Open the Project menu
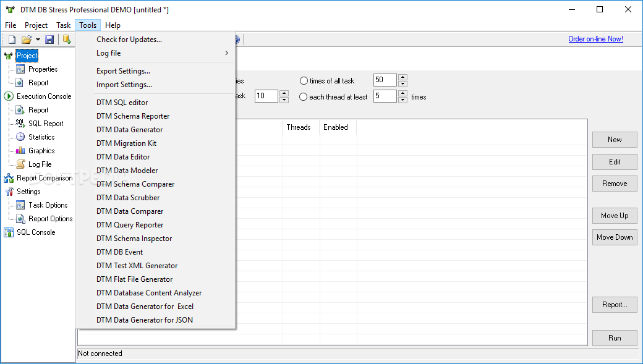Screen dimensions: 643x364 click(x=36, y=25)
